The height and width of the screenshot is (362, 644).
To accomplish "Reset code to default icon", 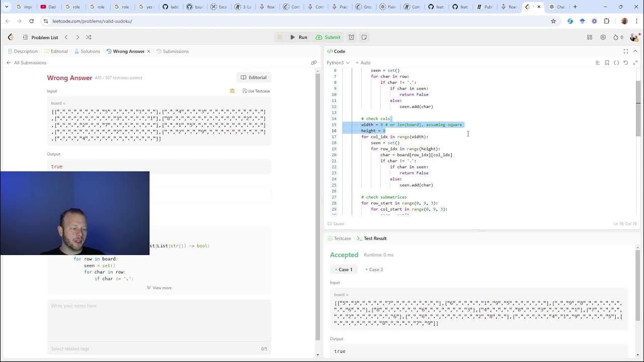I will pyautogui.click(x=626, y=63).
